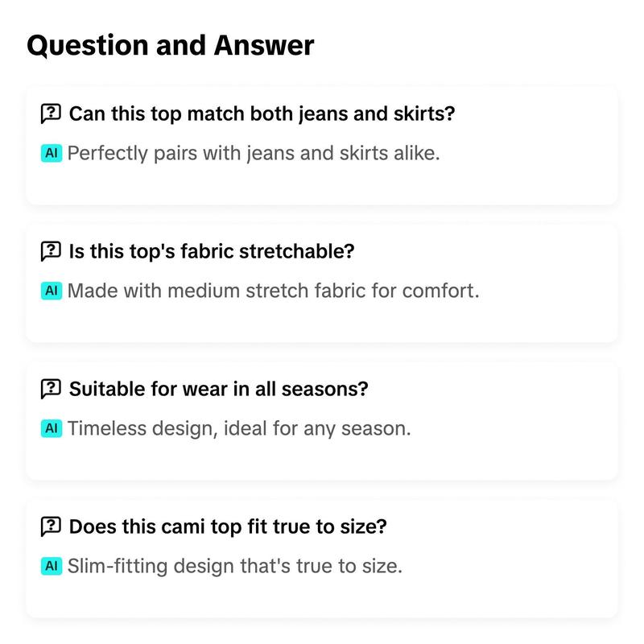Click answer 'Made with medium stretch fabric for comfort.'
This screenshot has width=644, height=644.
coord(273,291)
